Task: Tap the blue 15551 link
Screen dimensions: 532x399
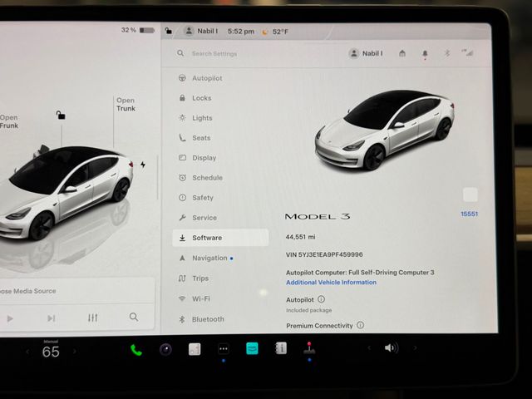Action: pyautogui.click(x=469, y=214)
